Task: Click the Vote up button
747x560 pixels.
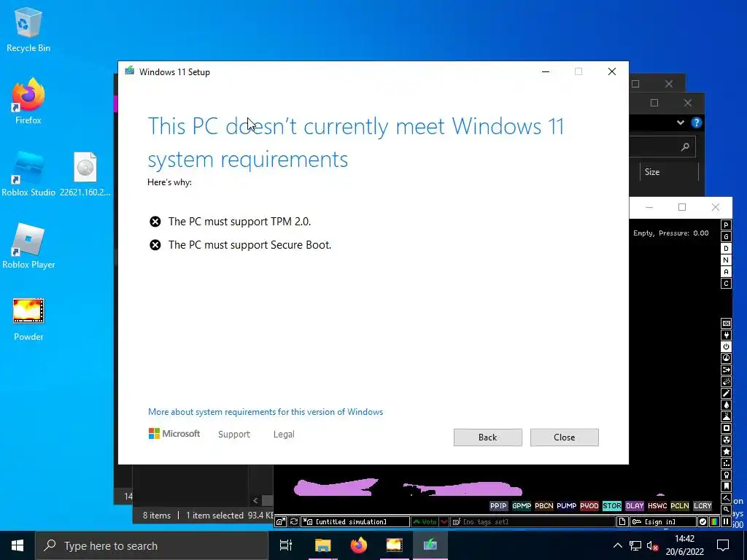Action: (x=425, y=522)
